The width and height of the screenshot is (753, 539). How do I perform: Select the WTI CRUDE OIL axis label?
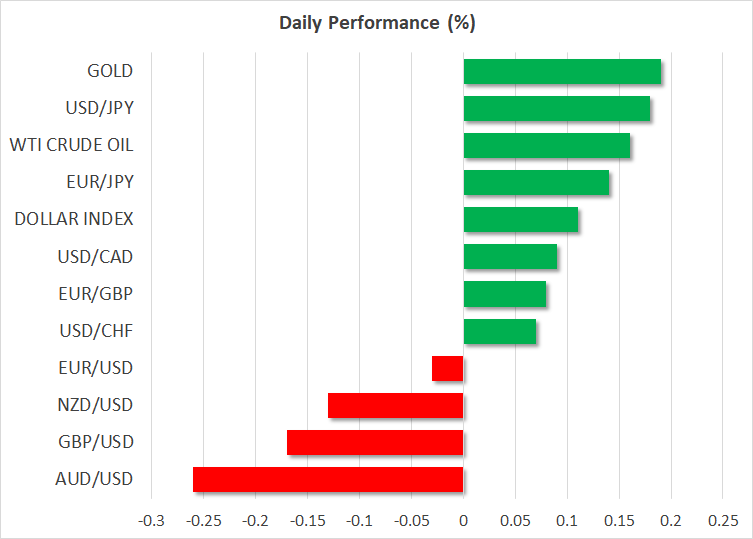pos(71,145)
